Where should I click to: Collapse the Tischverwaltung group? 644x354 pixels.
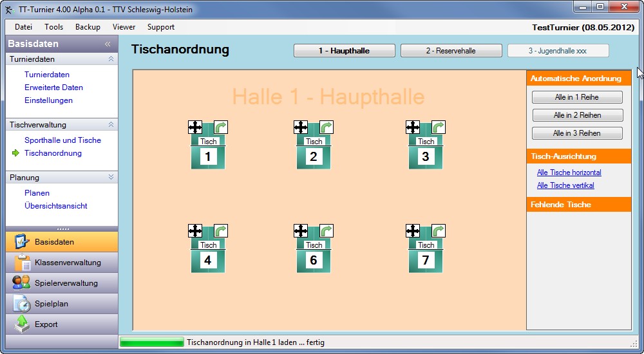[111, 125]
